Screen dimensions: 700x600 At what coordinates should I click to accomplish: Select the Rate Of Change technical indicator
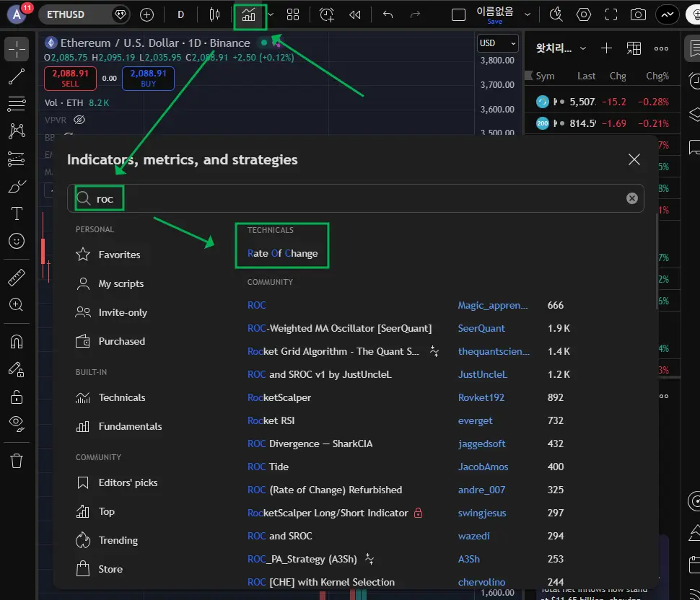pos(282,253)
